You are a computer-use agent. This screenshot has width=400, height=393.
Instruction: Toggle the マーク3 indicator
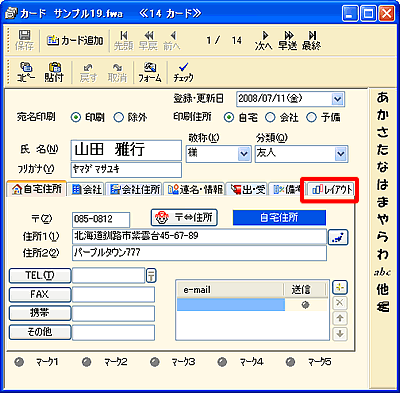[155, 362]
